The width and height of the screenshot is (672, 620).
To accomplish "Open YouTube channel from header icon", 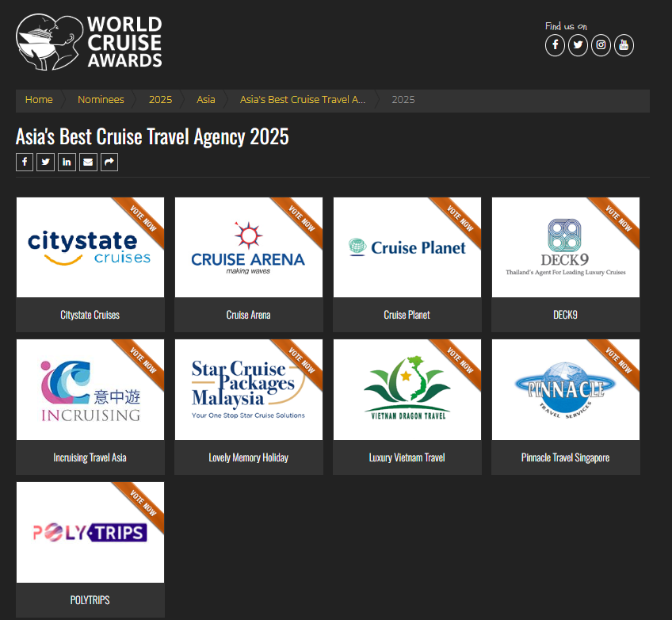I will (x=624, y=45).
